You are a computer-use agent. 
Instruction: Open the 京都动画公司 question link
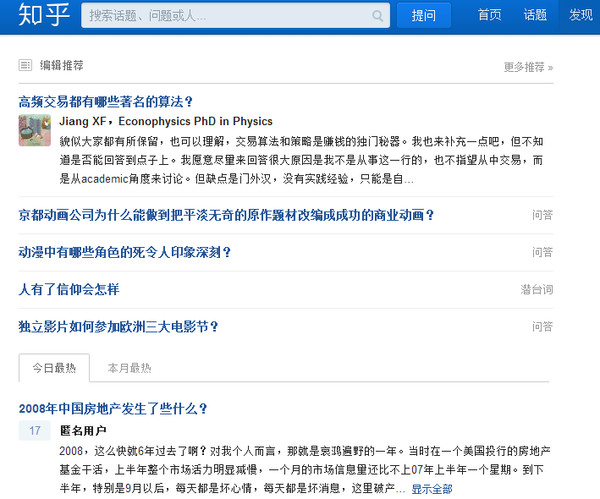[226, 215]
